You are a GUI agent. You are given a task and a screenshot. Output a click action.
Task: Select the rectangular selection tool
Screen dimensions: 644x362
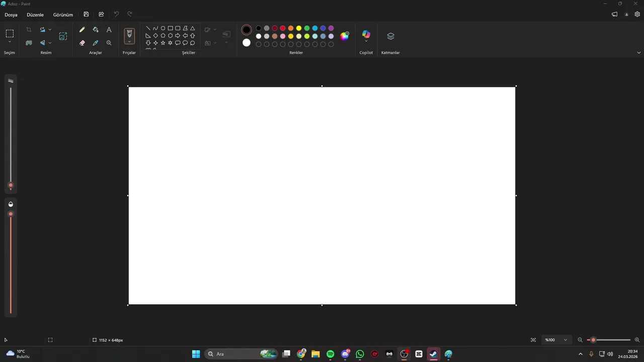pos(10,34)
